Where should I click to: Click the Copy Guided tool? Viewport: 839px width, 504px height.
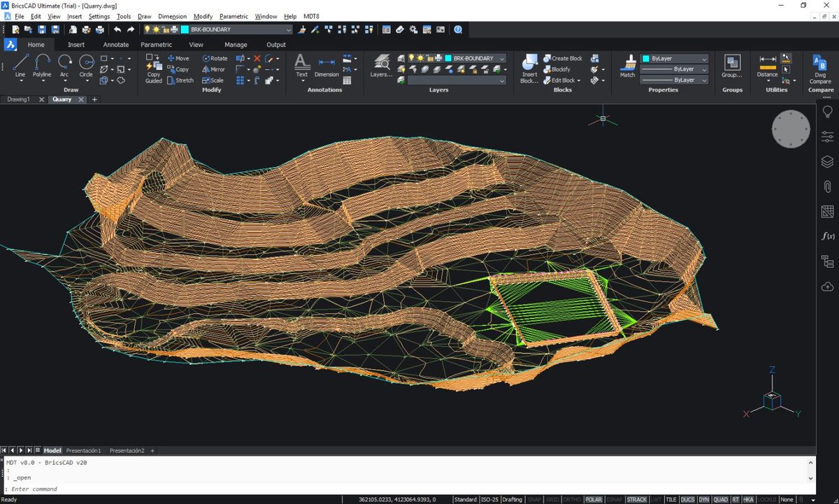(x=154, y=69)
